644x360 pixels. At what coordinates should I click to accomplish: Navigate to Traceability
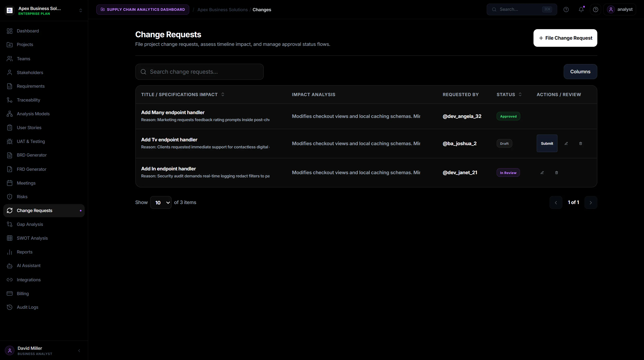(44, 100)
